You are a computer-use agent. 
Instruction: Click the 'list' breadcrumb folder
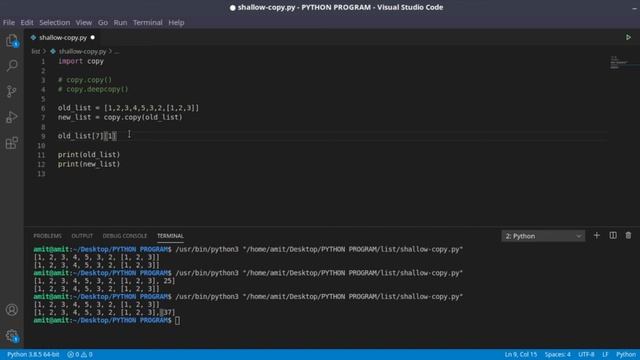[36, 51]
